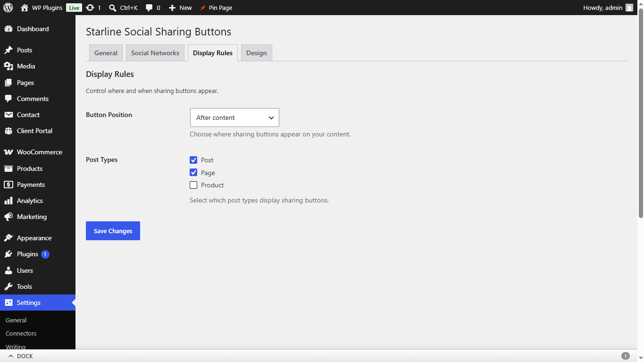Click the admin avatar icon
The image size is (644, 362).
(x=629, y=8)
